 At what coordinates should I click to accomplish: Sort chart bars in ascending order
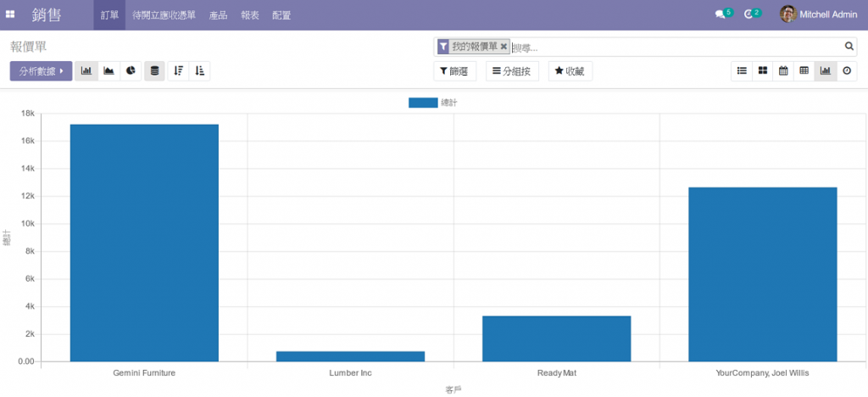(200, 71)
